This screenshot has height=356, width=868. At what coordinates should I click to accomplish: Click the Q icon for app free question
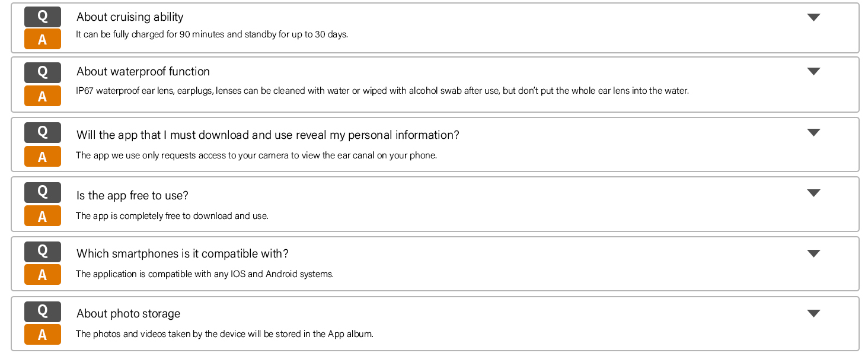click(x=42, y=192)
